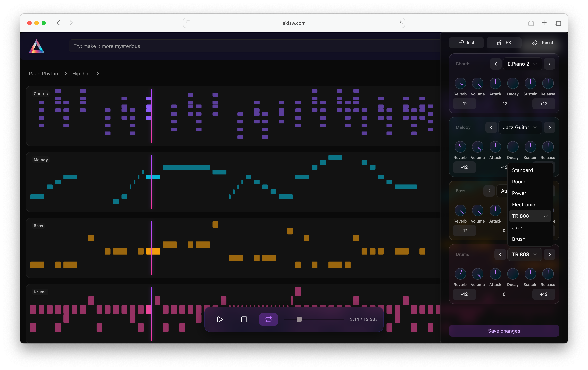Image resolution: width=588 pixels, height=370 pixels.
Task: Pick the Brush drum kit option
Action: coord(518,239)
